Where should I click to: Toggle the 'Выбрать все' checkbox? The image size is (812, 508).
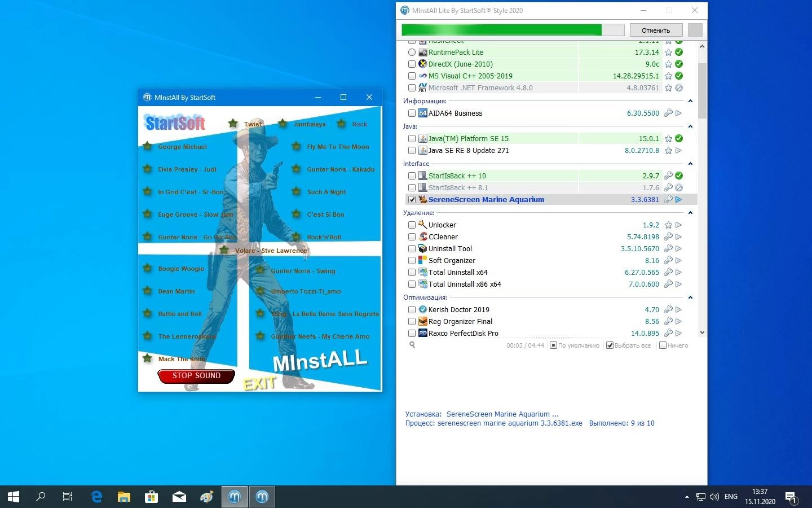click(x=610, y=345)
